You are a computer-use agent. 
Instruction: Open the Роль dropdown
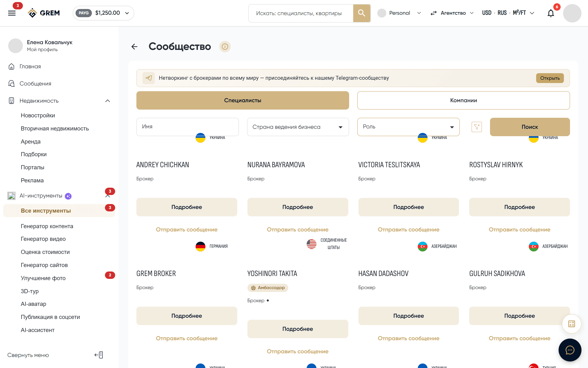pos(408,127)
